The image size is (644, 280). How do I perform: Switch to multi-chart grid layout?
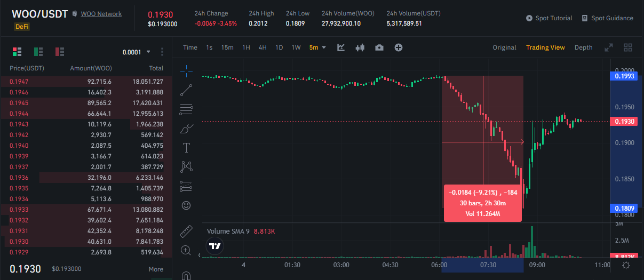click(x=628, y=47)
